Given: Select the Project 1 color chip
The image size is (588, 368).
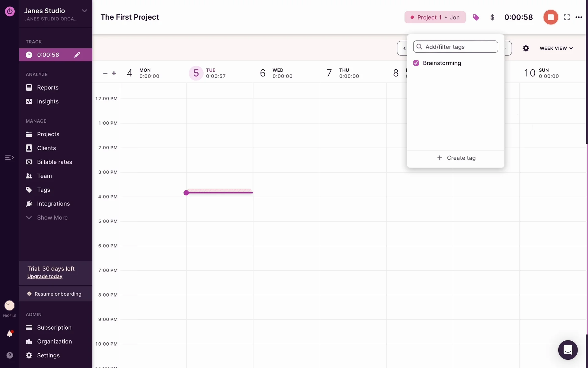Looking at the screenshot, I should (435, 17).
